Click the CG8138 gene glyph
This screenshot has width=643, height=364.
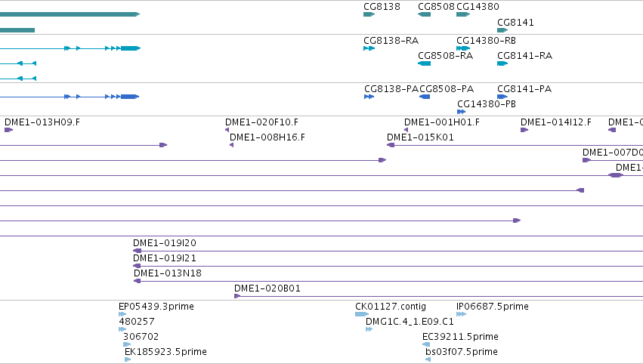[x=369, y=14]
